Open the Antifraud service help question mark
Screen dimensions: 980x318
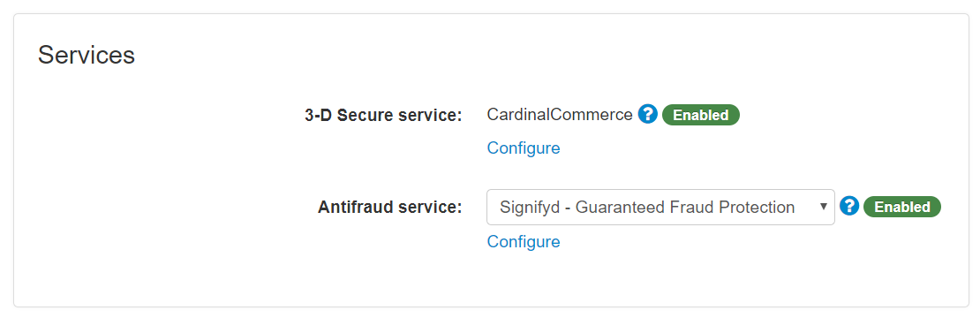pos(849,206)
